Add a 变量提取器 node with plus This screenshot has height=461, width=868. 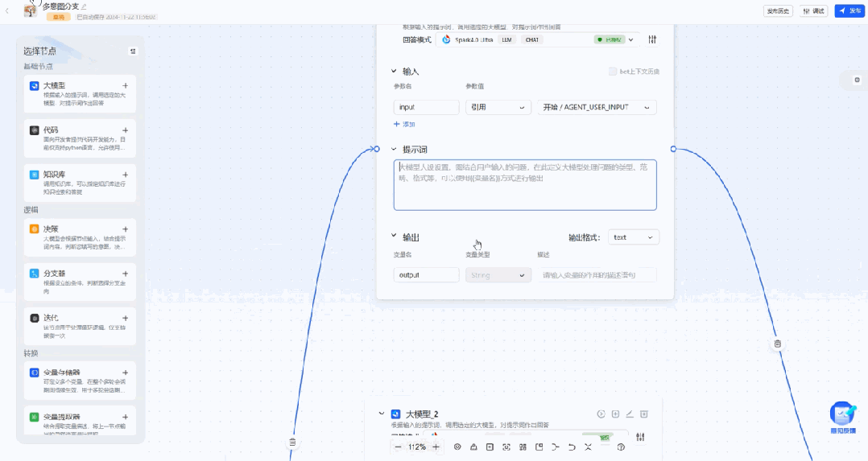point(125,417)
